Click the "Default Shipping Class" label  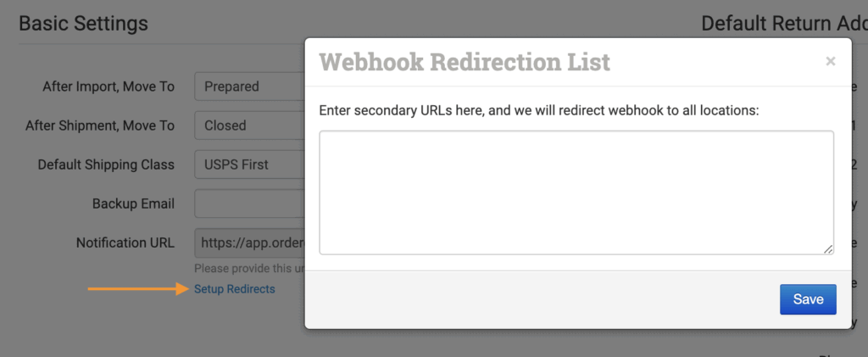coord(106,165)
